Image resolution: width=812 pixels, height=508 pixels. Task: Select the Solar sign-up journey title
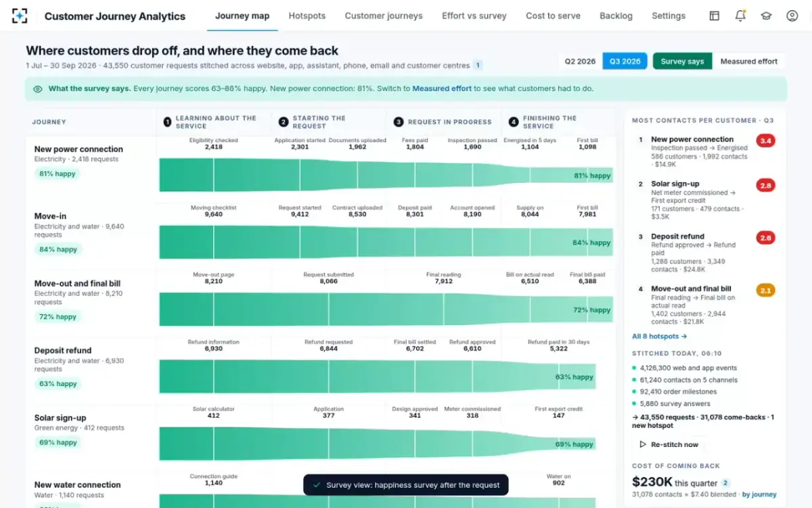[x=60, y=418]
